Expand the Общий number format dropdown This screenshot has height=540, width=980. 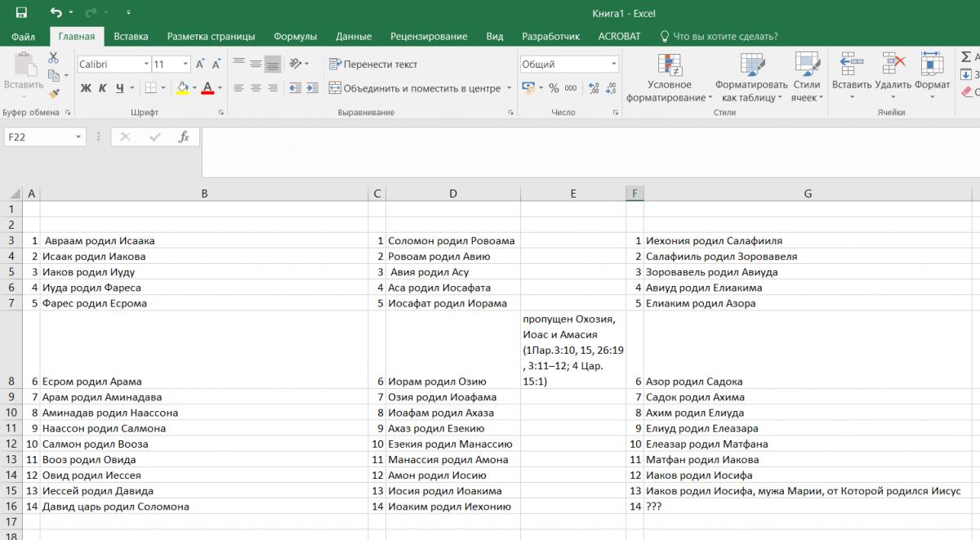614,65
